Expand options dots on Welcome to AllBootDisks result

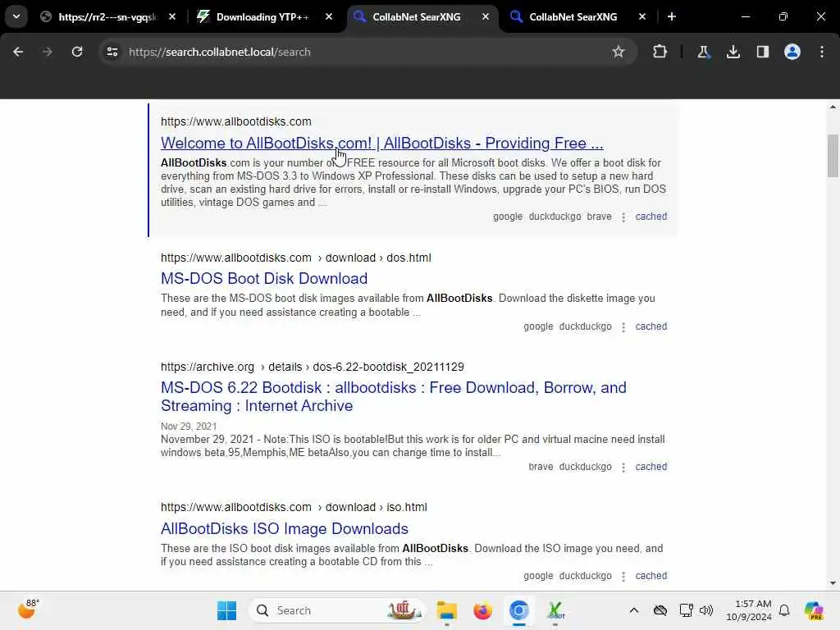(x=623, y=217)
